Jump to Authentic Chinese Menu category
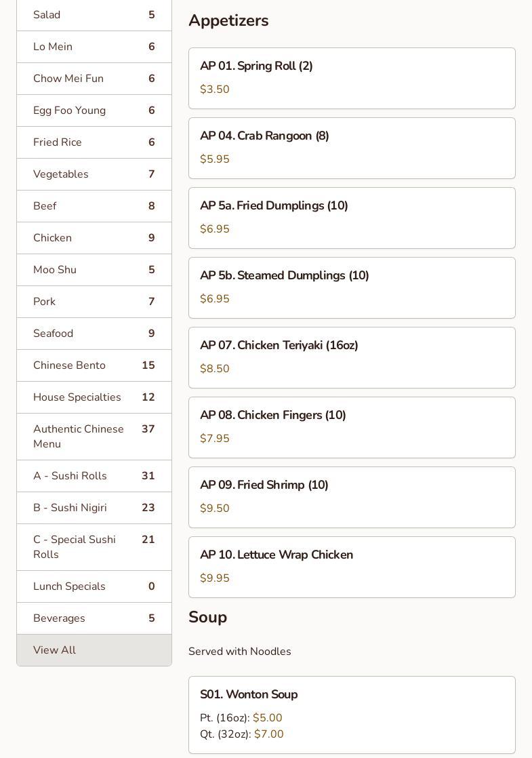Image resolution: width=532 pixels, height=758 pixels. [94, 437]
